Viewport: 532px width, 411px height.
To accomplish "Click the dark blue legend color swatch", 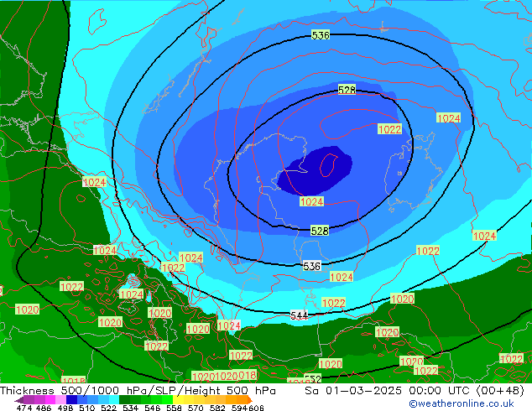I will pos(71,399).
